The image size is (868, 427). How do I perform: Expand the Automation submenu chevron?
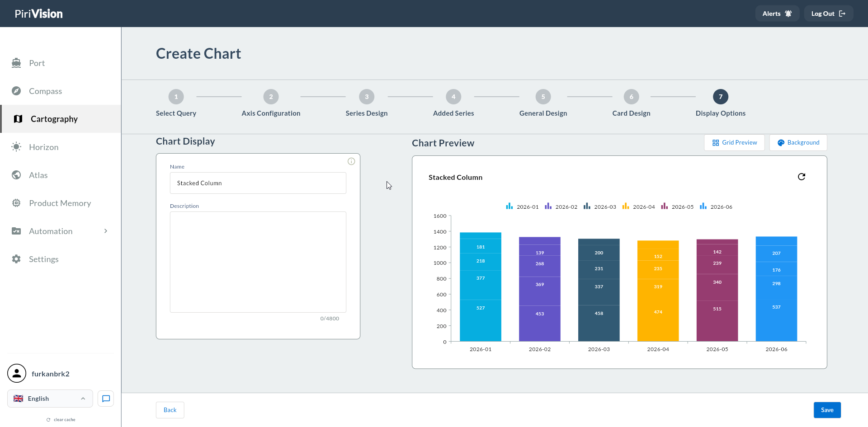pyautogui.click(x=106, y=231)
